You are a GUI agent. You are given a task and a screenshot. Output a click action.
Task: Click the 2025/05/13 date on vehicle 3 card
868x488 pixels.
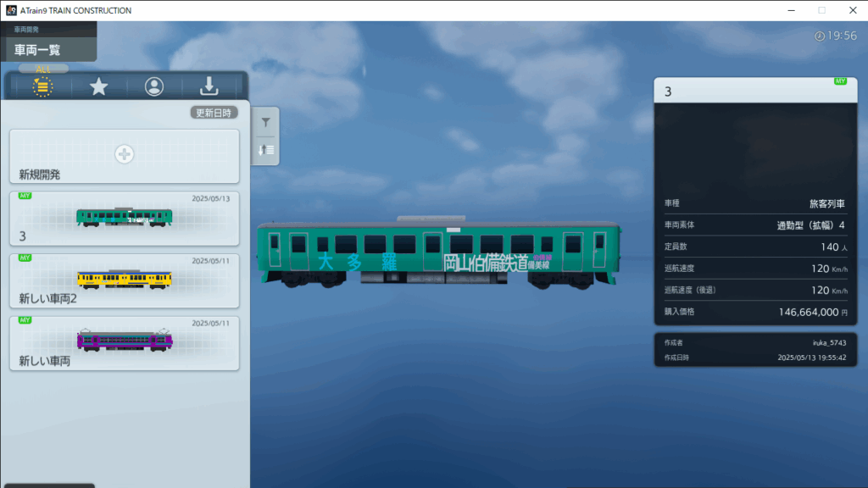click(x=210, y=198)
